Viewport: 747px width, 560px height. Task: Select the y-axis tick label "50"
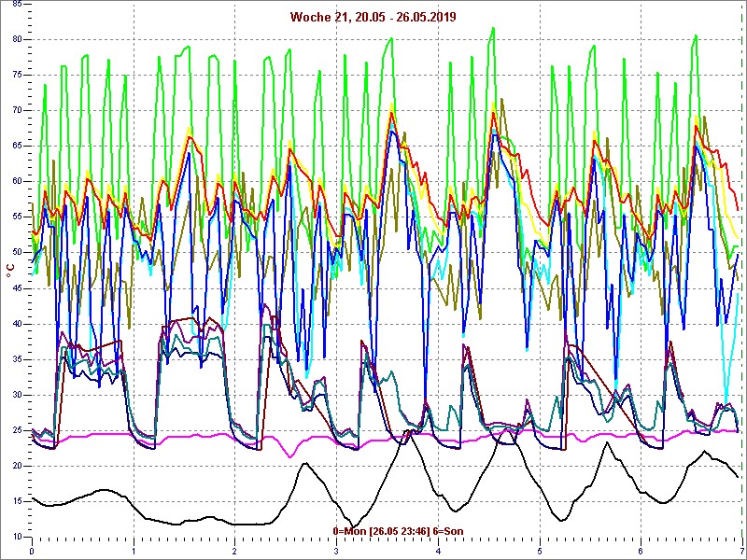pos(17,252)
